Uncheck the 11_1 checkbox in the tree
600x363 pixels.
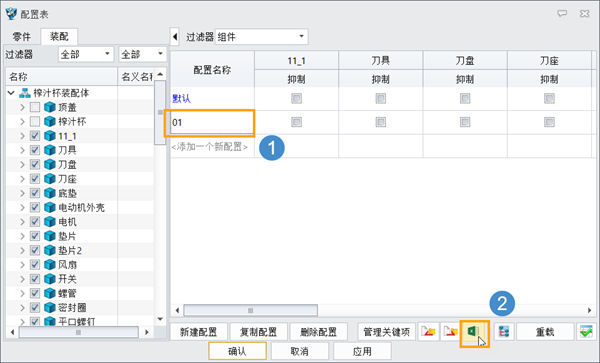35,136
